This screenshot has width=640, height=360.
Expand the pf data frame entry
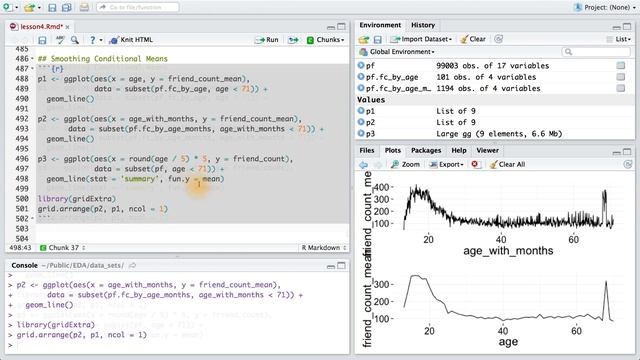coord(361,65)
